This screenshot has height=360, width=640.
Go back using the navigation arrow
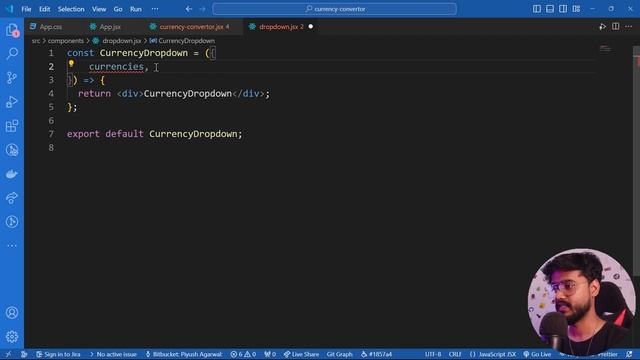coord(189,9)
